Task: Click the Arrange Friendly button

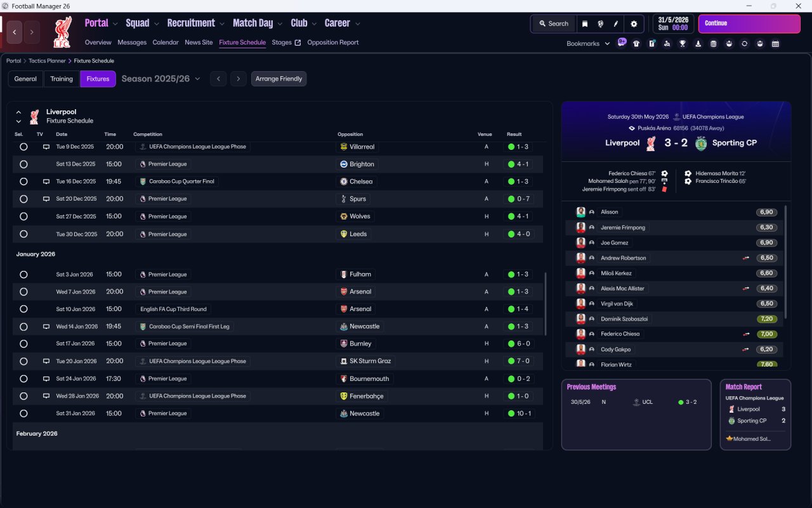Action: (x=279, y=79)
